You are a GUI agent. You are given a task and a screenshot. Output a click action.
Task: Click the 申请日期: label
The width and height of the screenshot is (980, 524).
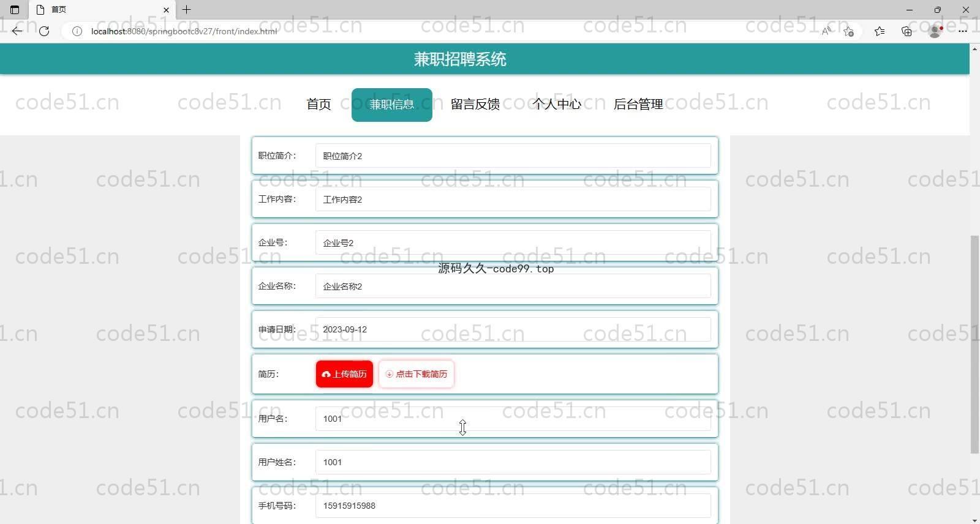click(277, 329)
